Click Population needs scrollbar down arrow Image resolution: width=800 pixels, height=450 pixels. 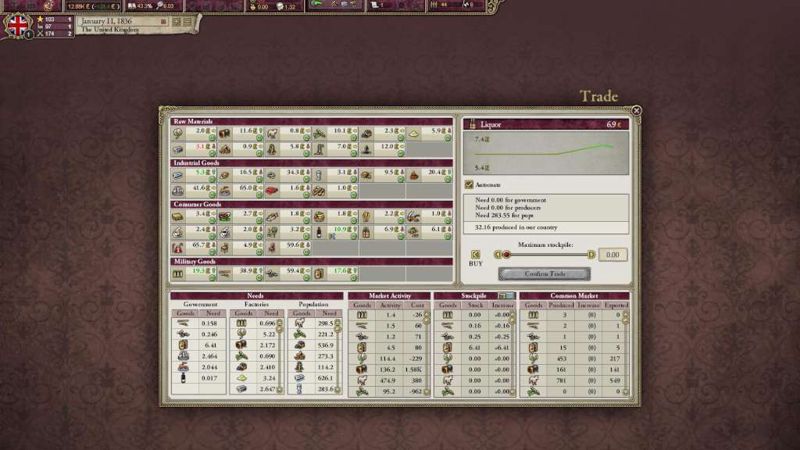click(x=338, y=390)
